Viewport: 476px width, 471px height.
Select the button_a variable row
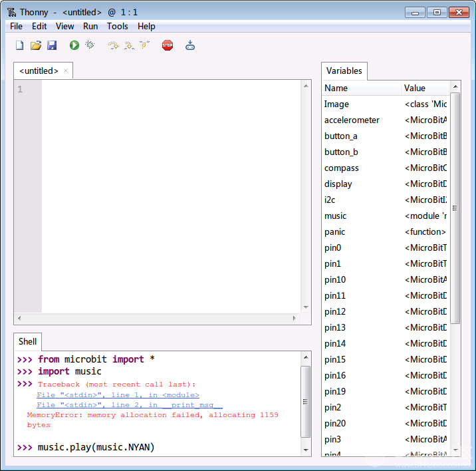[386, 136]
